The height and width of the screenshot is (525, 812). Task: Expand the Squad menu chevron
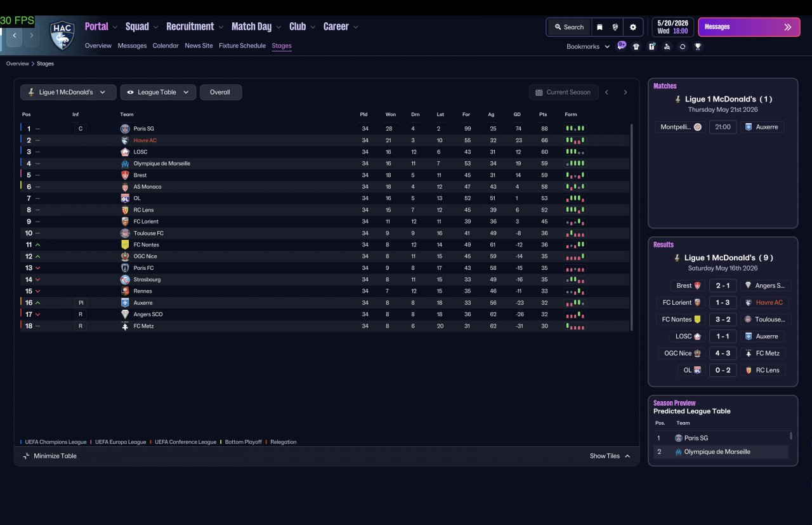pyautogui.click(x=155, y=27)
